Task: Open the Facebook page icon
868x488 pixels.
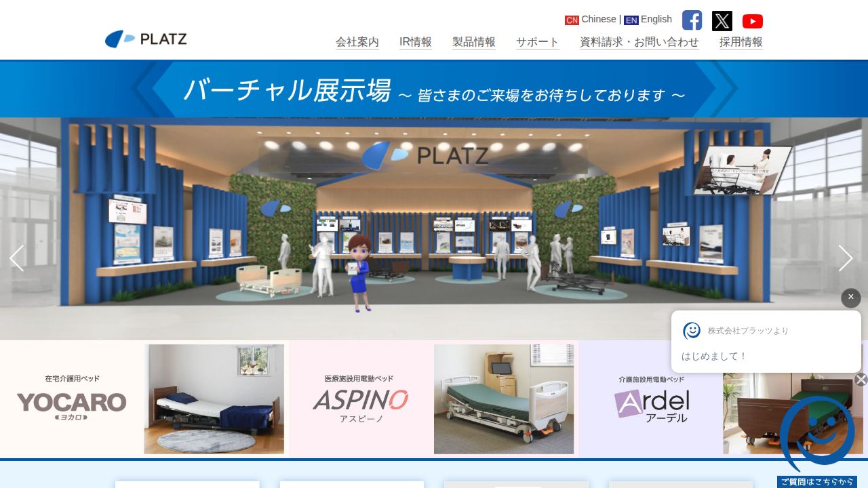Action: [692, 20]
